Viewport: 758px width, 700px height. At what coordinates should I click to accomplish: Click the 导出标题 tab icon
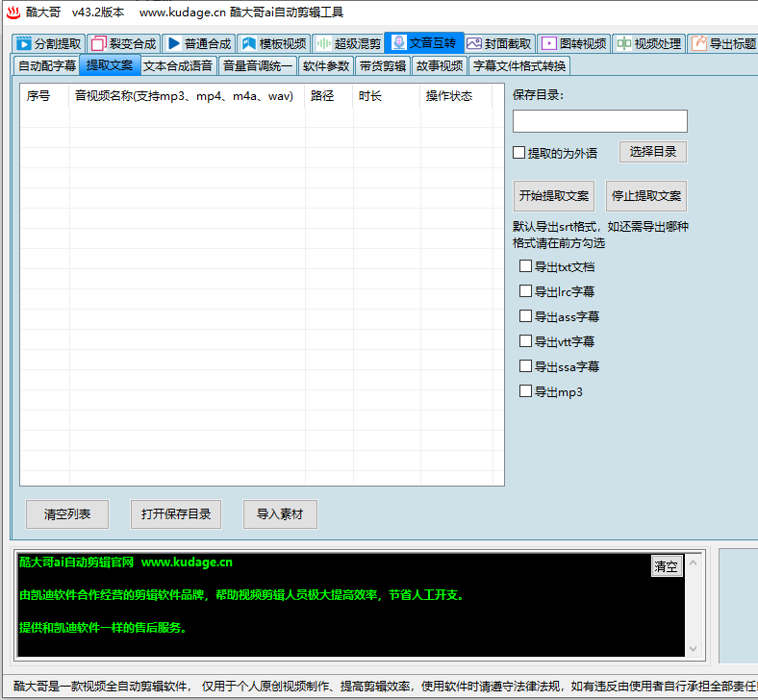click(699, 44)
